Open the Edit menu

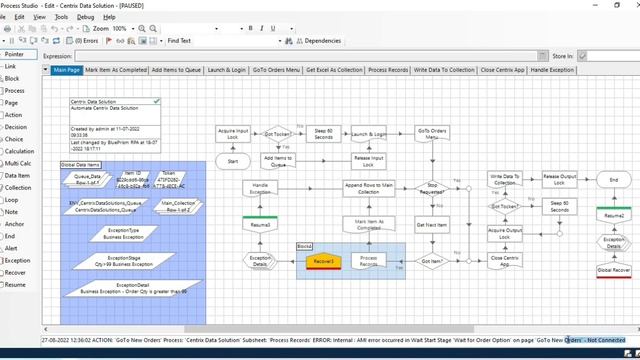tap(19, 17)
